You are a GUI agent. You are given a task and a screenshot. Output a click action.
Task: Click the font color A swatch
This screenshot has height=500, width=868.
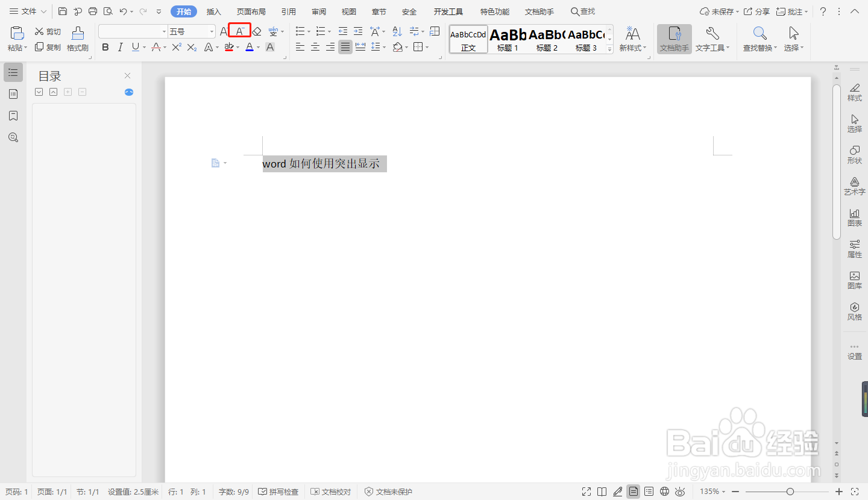tap(250, 47)
